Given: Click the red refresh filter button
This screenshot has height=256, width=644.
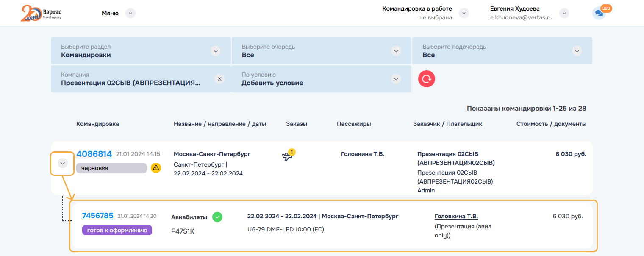Looking at the screenshot, I should click(427, 79).
